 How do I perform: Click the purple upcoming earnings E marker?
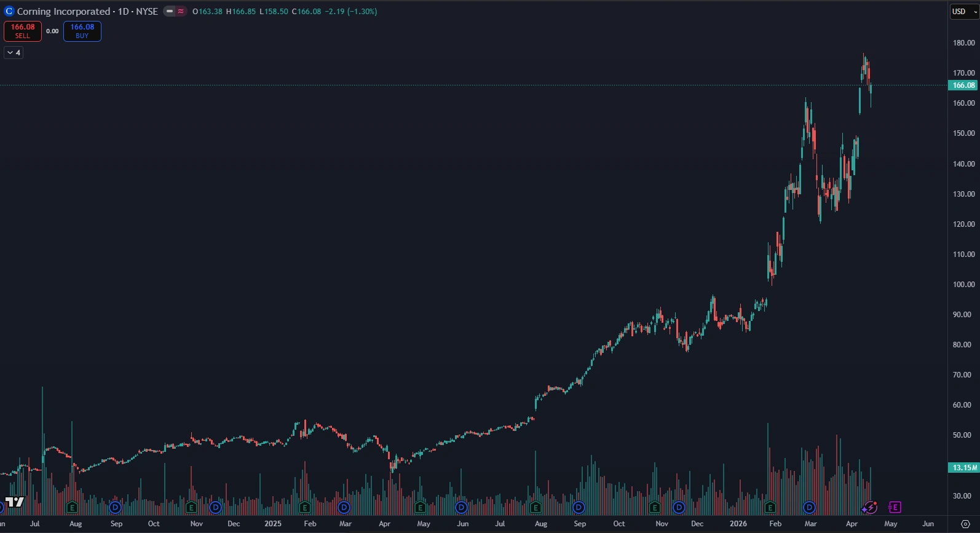[x=895, y=507]
